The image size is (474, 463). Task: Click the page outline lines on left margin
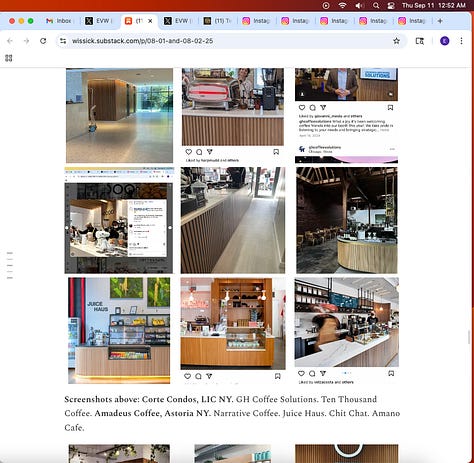click(10, 265)
